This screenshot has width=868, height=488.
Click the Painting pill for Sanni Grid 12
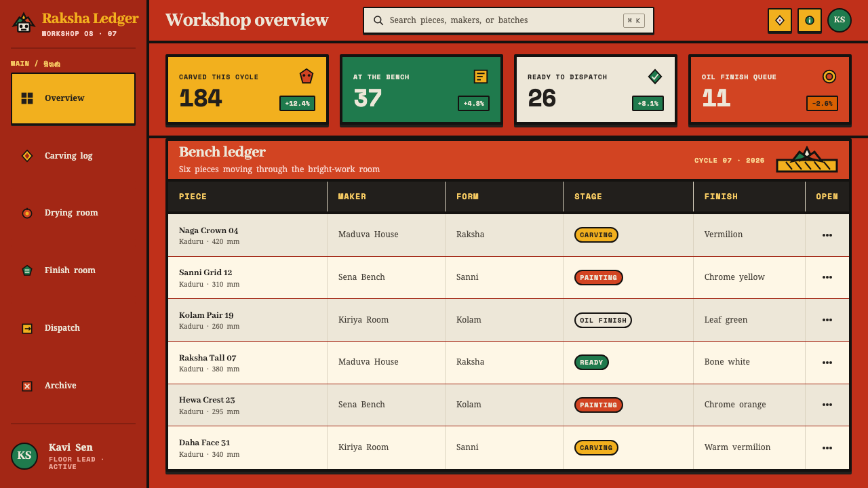point(599,277)
